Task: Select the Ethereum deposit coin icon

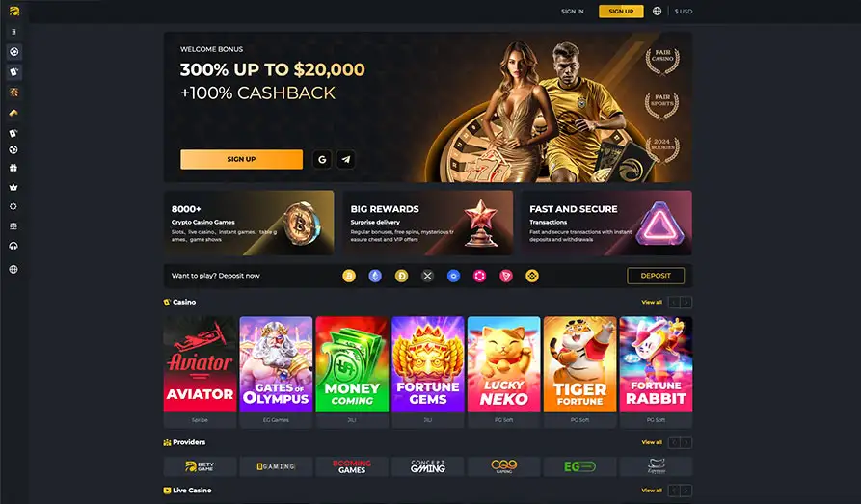Action: point(375,276)
